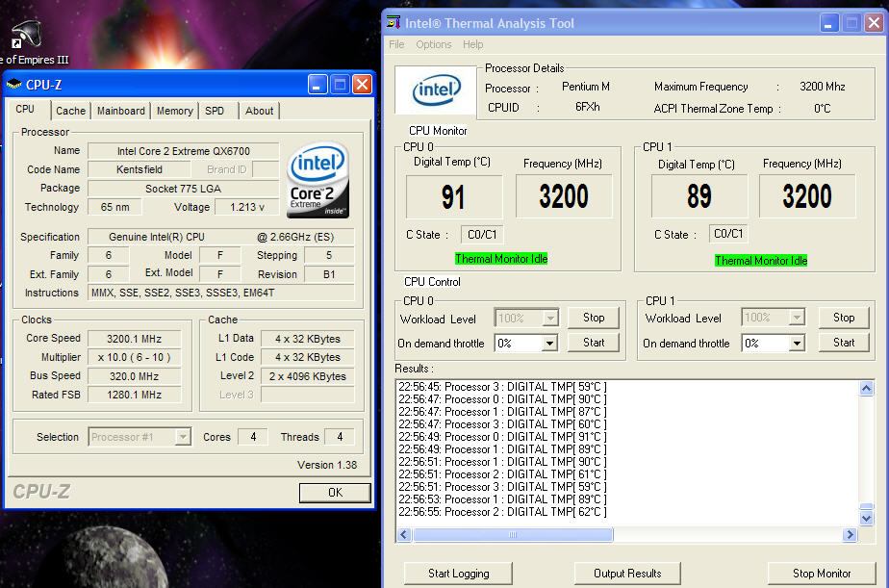Click Results horizontal scroll left arrow

coord(404,534)
